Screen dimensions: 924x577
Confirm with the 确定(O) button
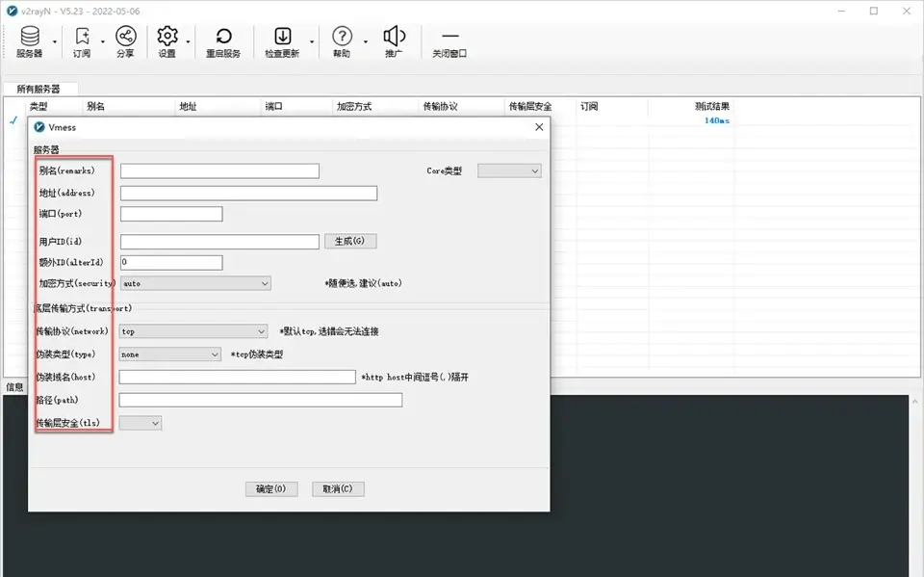[x=271, y=489]
